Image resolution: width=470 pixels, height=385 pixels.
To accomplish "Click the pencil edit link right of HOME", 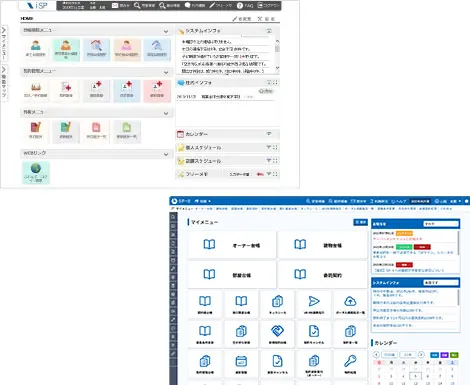I will pyautogui.click(x=242, y=19).
